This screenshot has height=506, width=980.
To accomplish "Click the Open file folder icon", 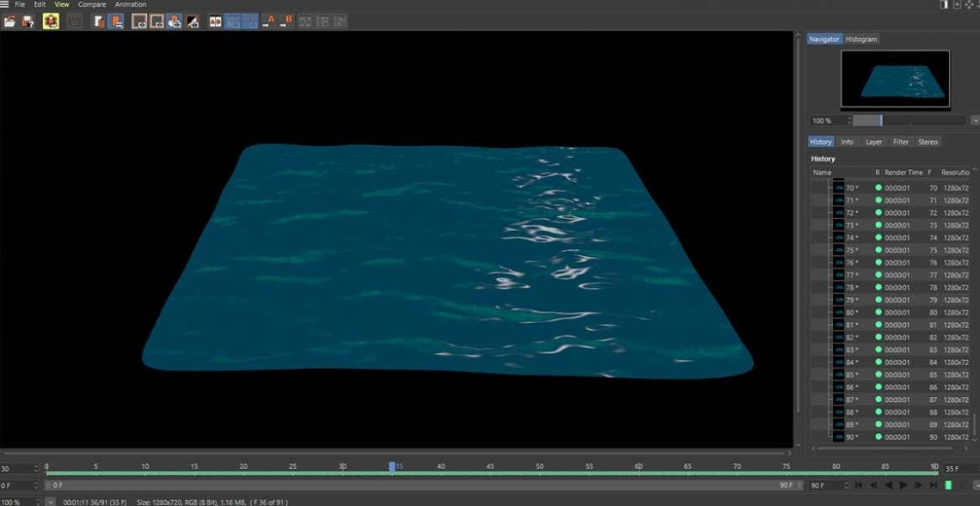I will coord(9,21).
